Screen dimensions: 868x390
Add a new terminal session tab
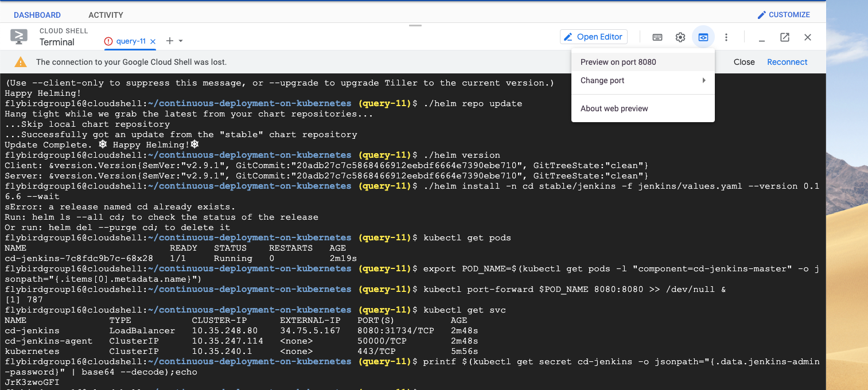click(169, 41)
